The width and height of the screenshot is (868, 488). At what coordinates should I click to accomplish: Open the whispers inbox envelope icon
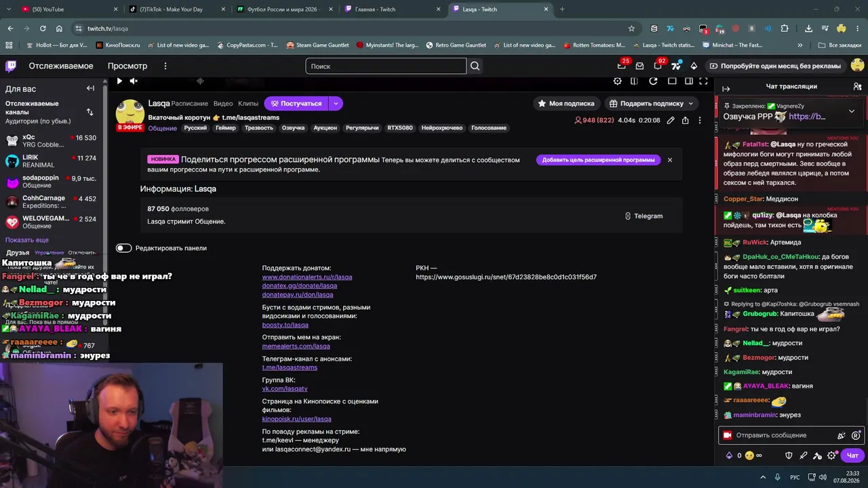639,66
